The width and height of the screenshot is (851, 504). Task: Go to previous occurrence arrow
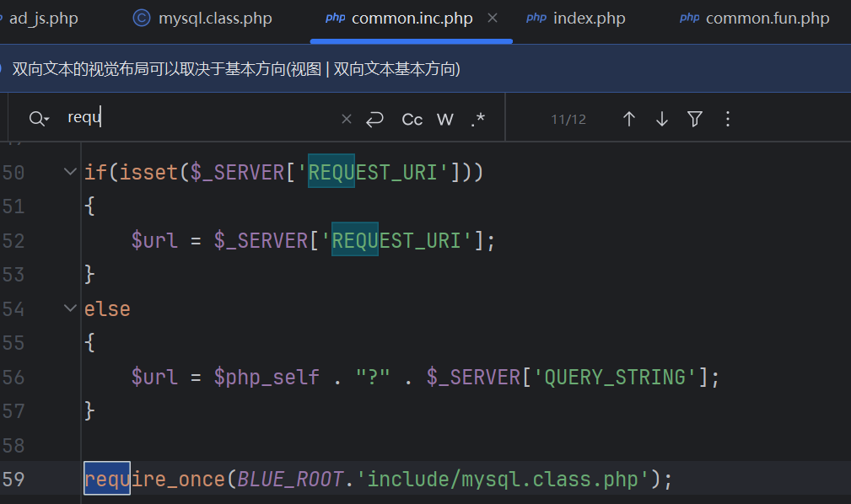pos(628,119)
